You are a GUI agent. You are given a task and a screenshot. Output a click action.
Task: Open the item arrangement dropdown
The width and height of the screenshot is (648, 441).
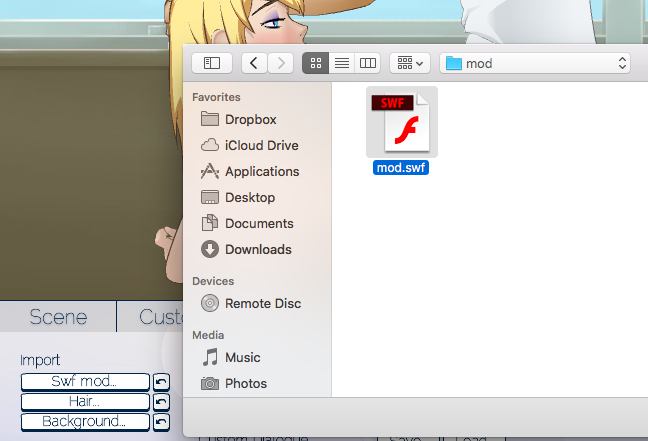[x=410, y=63]
